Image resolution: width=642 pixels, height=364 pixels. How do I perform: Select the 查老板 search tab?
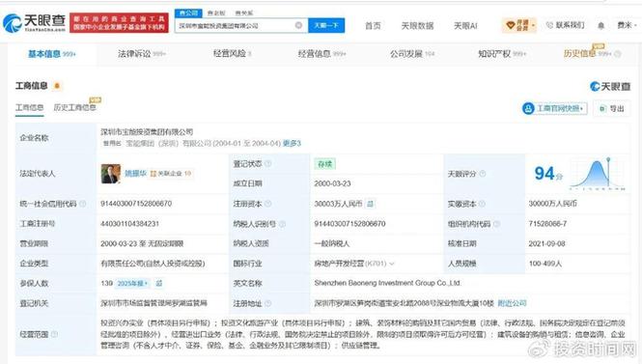click(x=216, y=14)
